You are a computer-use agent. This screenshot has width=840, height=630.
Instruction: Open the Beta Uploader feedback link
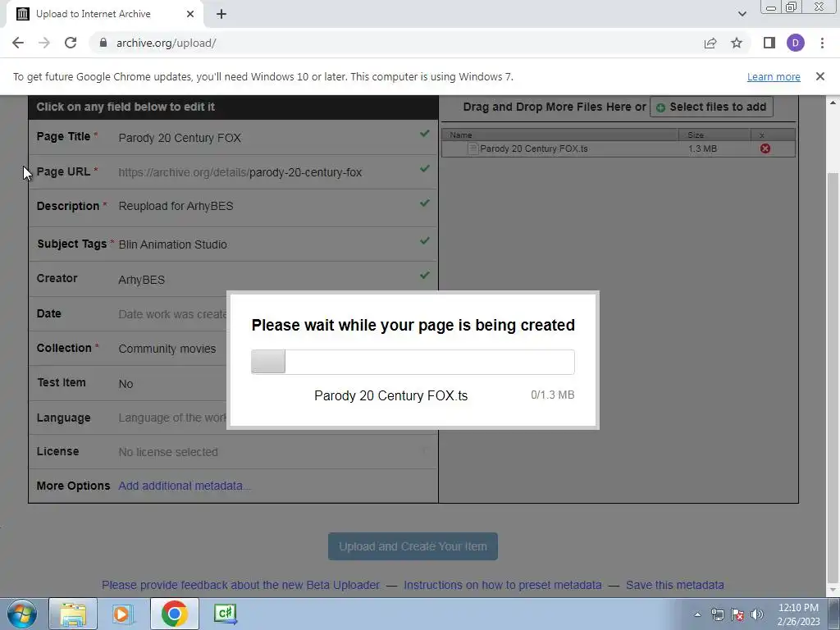[x=240, y=585]
